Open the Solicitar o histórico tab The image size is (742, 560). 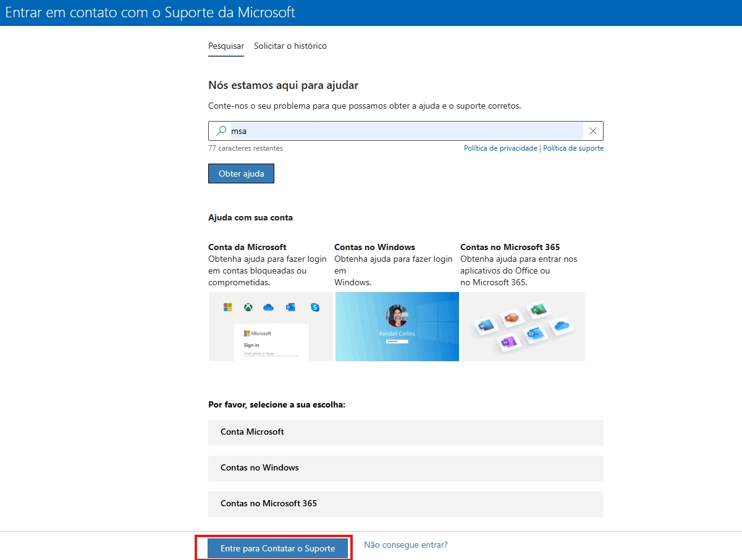point(290,46)
